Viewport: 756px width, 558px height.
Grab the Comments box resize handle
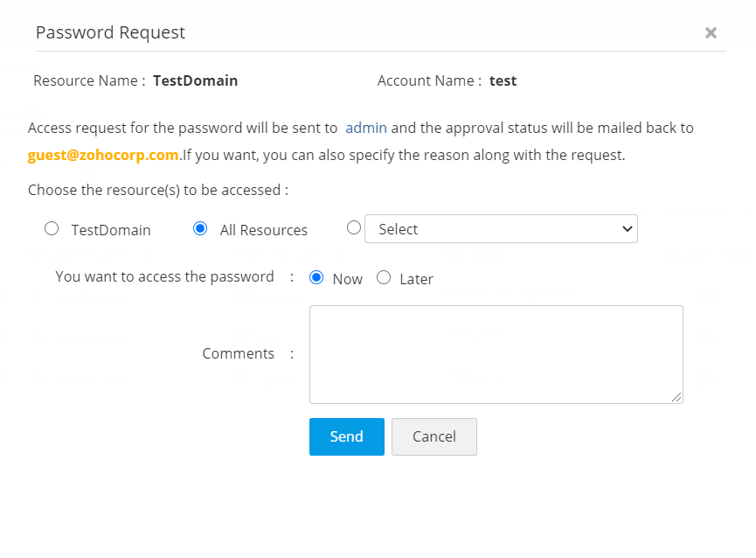coord(676,397)
